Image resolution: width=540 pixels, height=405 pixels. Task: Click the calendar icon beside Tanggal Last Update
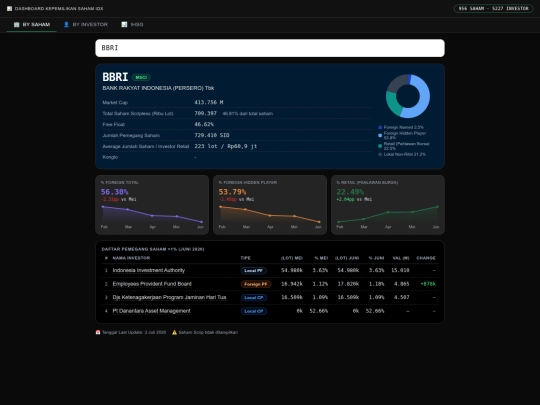click(98, 332)
